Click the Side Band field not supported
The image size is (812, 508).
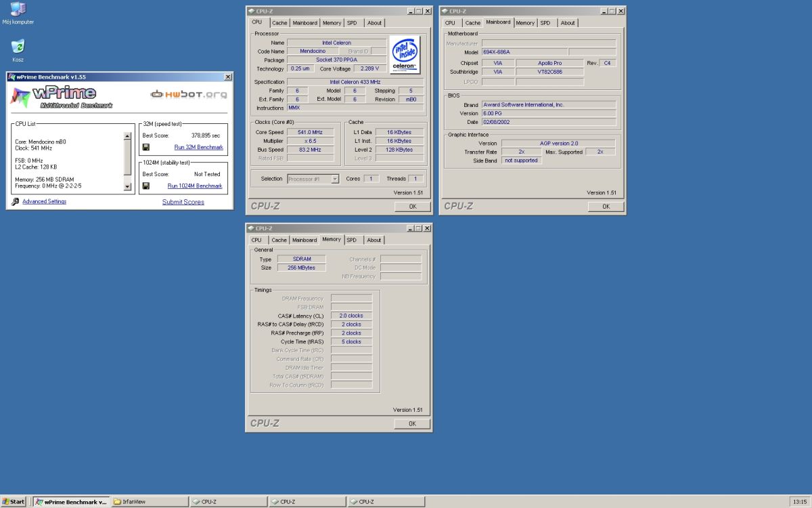(521, 161)
